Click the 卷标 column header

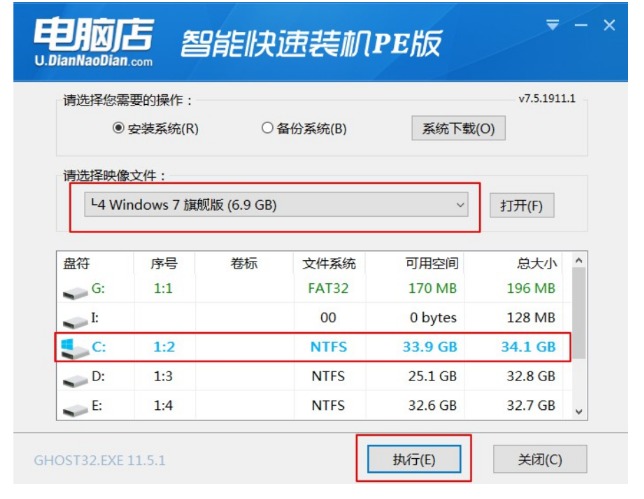coord(244,263)
